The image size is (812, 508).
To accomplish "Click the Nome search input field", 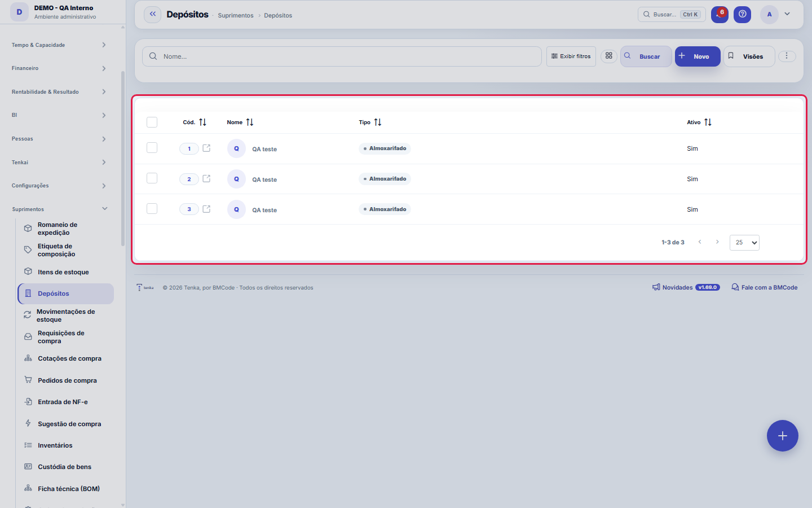I will [342, 56].
